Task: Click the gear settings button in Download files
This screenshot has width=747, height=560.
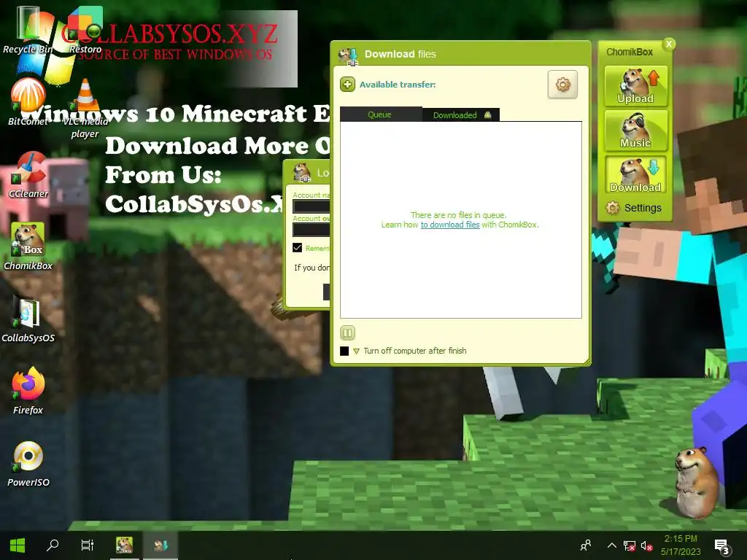Action: 562,85
